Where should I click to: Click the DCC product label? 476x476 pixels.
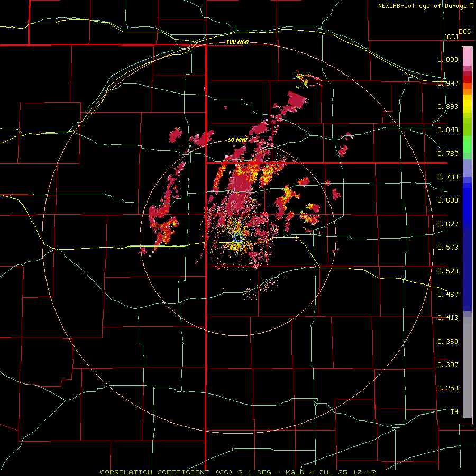464,32
